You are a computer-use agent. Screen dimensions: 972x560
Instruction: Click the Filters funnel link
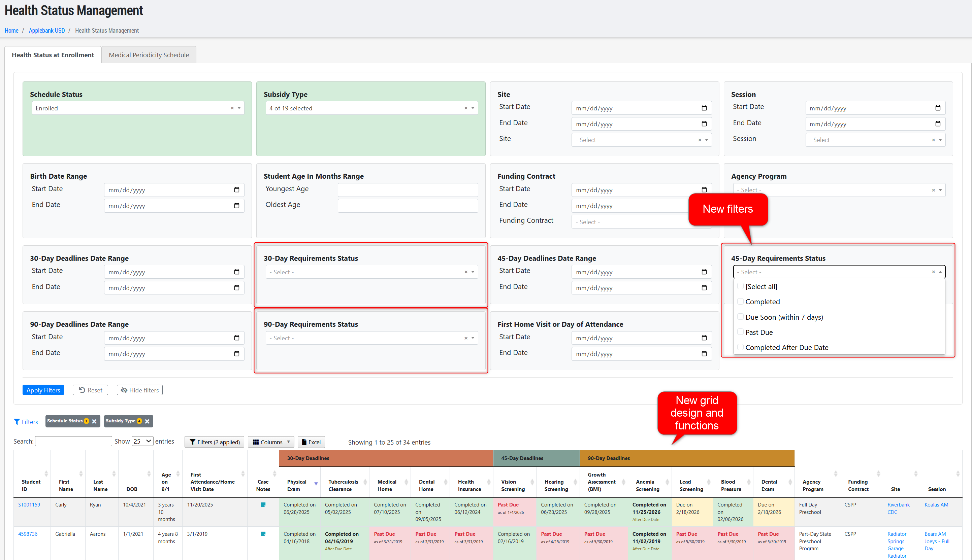point(26,422)
